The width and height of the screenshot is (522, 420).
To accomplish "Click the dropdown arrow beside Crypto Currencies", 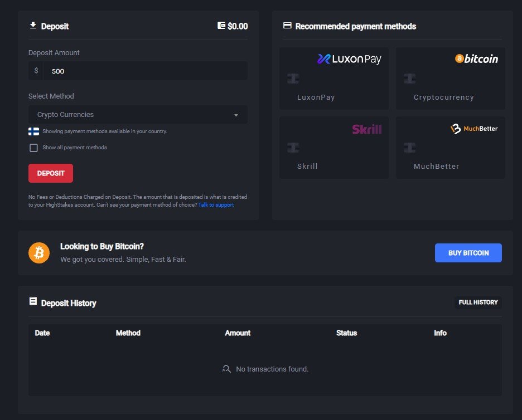I will [236, 115].
